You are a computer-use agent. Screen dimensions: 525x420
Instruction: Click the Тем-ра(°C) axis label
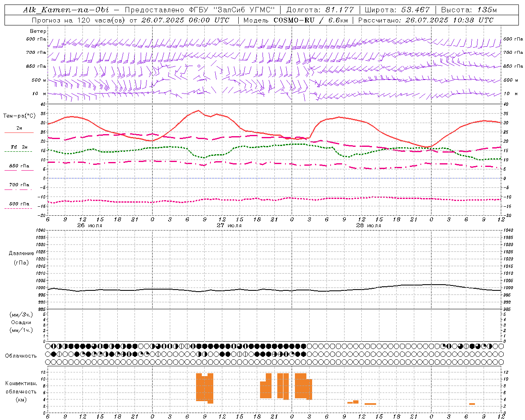[x=19, y=116]
